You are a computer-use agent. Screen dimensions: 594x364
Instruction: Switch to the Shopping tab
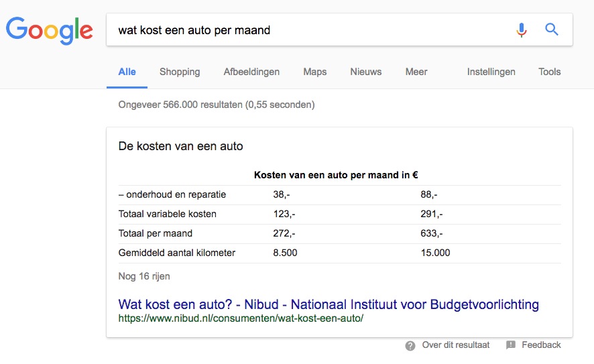180,72
